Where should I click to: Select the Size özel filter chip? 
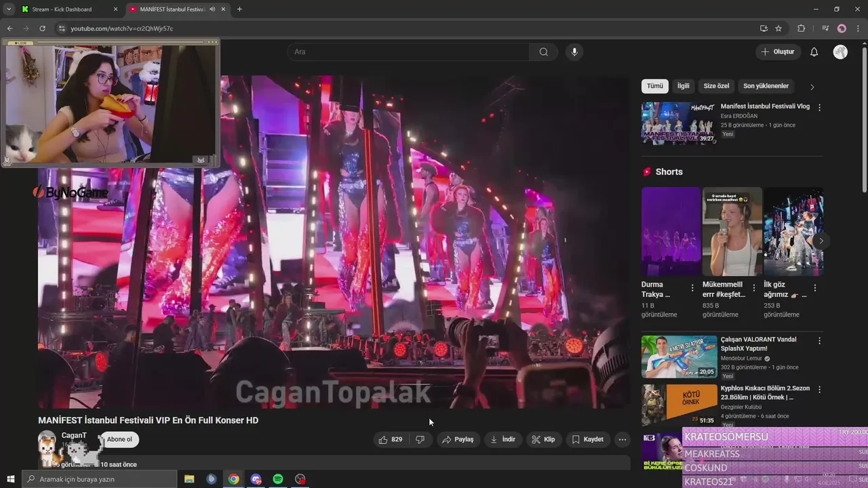pos(716,86)
